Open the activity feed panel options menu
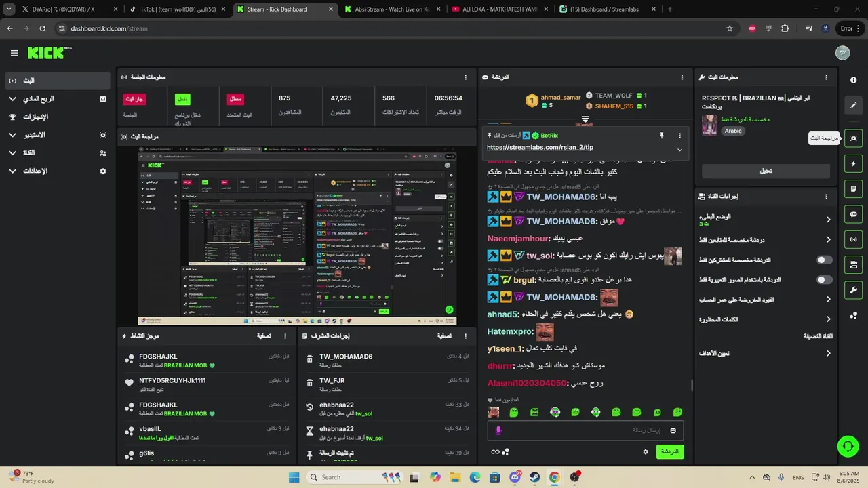The width and height of the screenshot is (868, 488). click(285, 335)
